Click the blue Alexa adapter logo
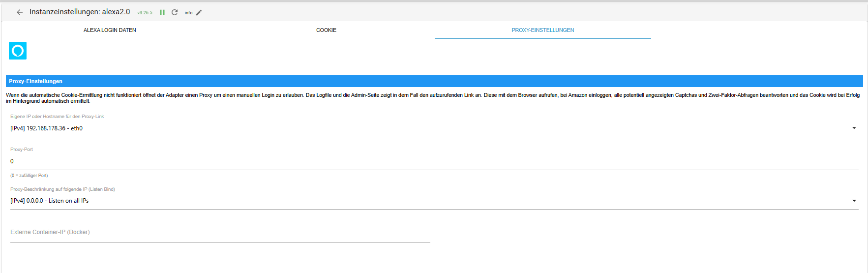 (x=18, y=51)
